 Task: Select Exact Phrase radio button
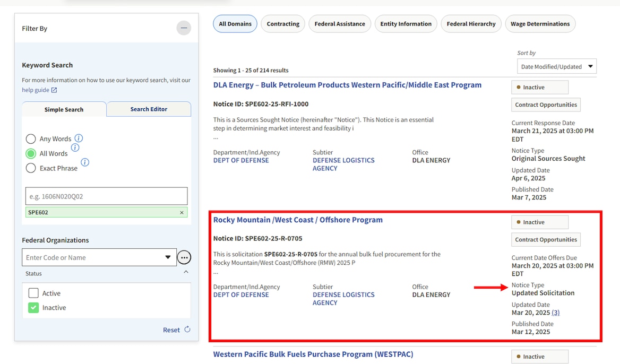point(31,168)
